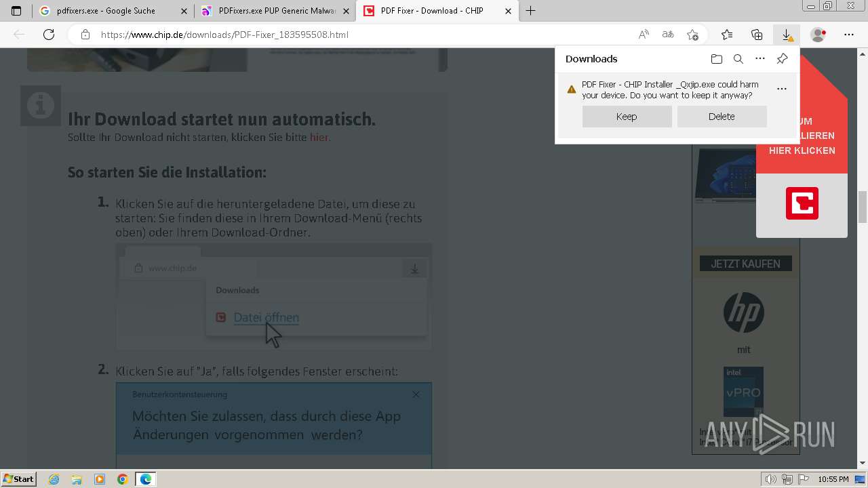Open the downloads folder from Downloads panel
The height and width of the screenshot is (488, 868).
click(x=717, y=59)
